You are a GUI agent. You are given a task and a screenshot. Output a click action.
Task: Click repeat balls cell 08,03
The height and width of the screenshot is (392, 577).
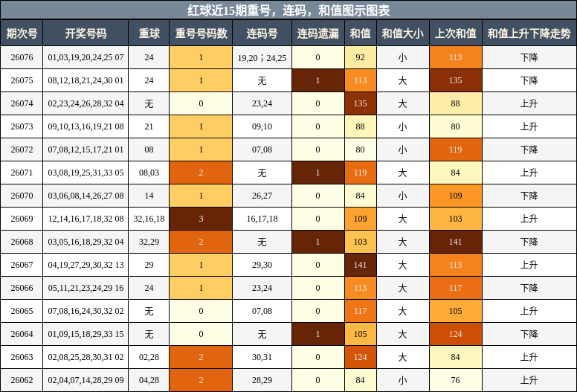[x=149, y=173]
